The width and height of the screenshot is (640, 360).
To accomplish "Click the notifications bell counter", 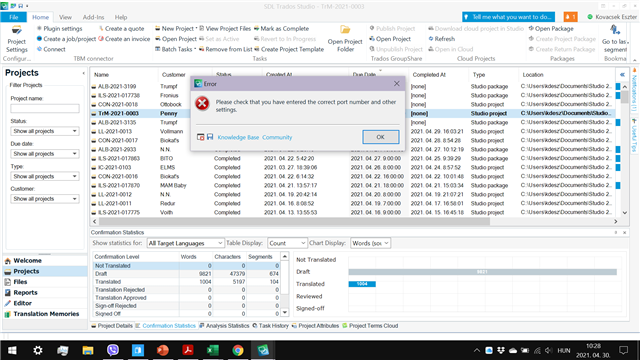I will 570,17.
